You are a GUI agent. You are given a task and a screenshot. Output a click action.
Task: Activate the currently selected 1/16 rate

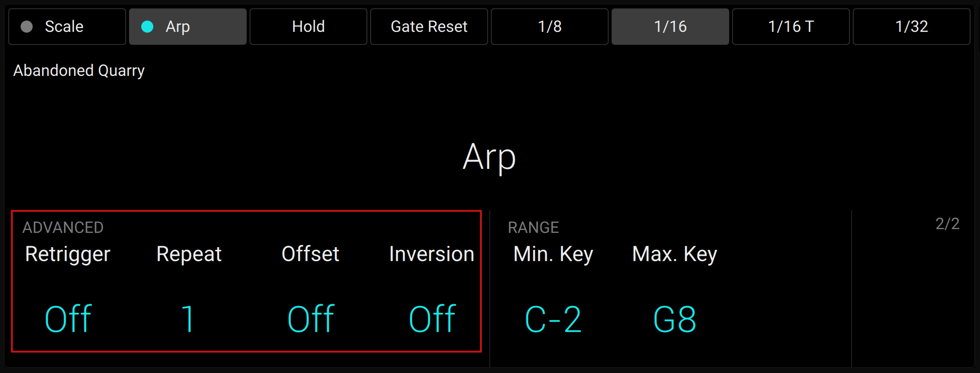click(x=670, y=27)
